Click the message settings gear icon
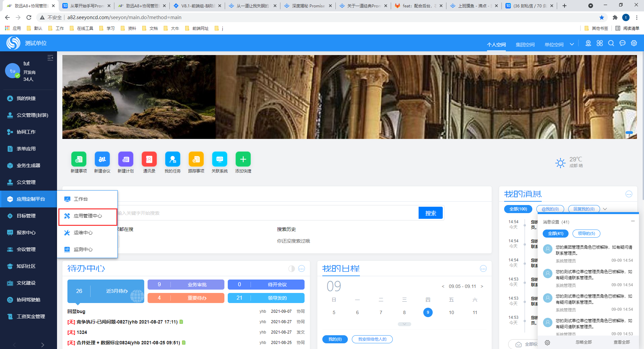The image size is (644, 349). pyautogui.click(x=547, y=343)
